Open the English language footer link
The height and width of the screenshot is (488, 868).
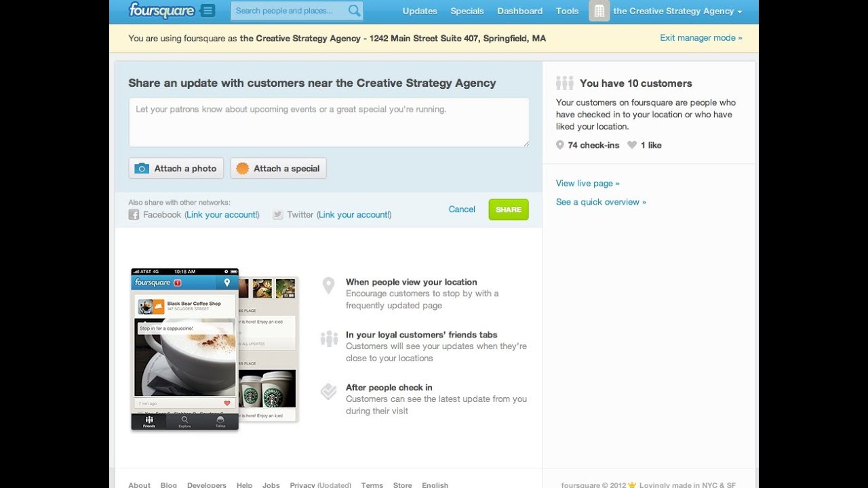435,485
